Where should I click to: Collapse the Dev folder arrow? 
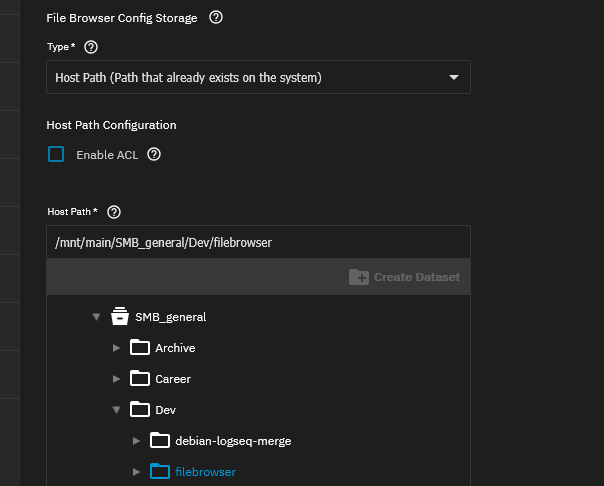point(116,410)
